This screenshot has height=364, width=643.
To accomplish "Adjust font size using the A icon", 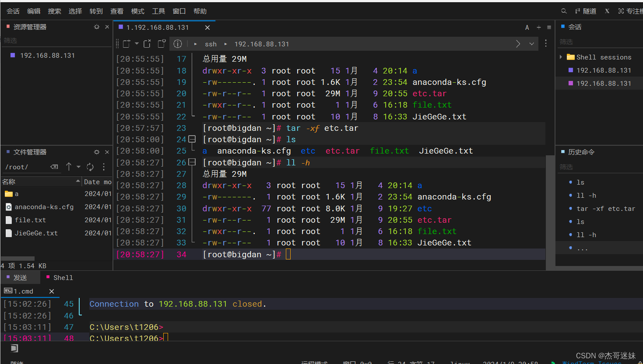I will (x=527, y=27).
